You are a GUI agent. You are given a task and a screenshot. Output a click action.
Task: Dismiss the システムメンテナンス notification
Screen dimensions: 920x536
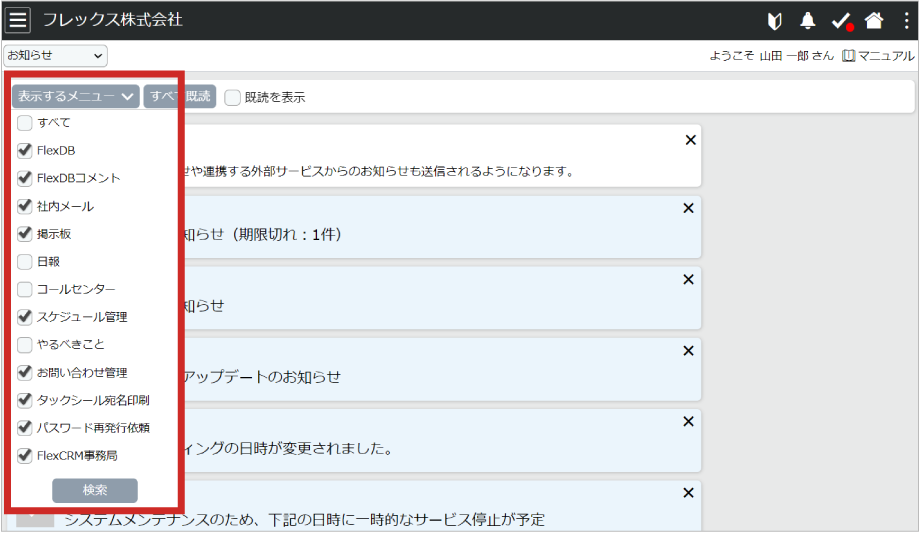[688, 493]
